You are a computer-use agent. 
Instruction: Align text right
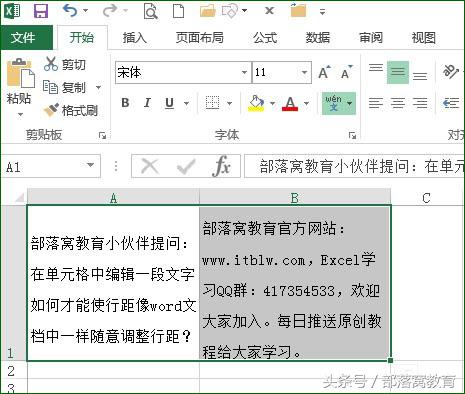(420, 103)
